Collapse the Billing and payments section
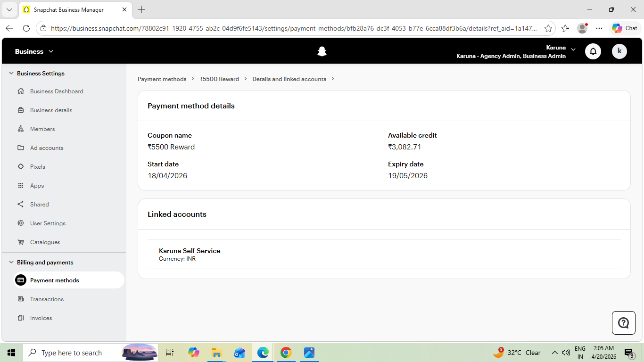This screenshot has width=644, height=362. 11,263
